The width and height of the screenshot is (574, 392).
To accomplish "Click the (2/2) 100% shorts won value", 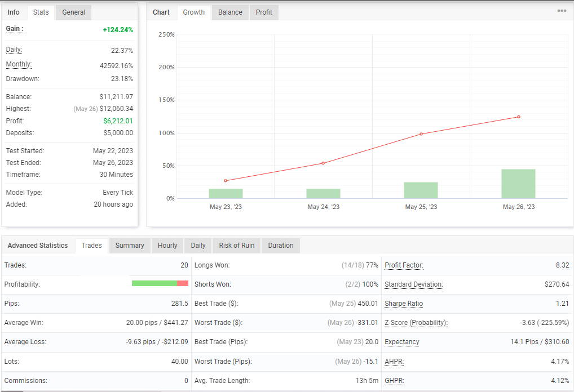I will click(361, 284).
